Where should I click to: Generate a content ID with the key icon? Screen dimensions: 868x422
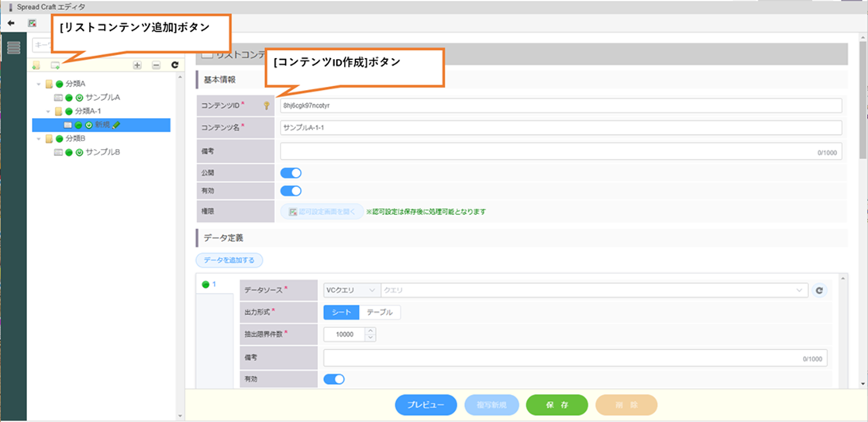tap(267, 106)
